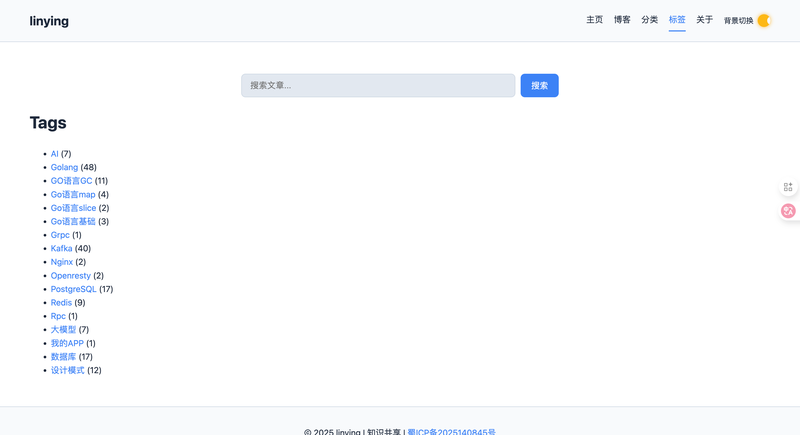Open the Openresty tag link
800x435 pixels.
click(70, 275)
